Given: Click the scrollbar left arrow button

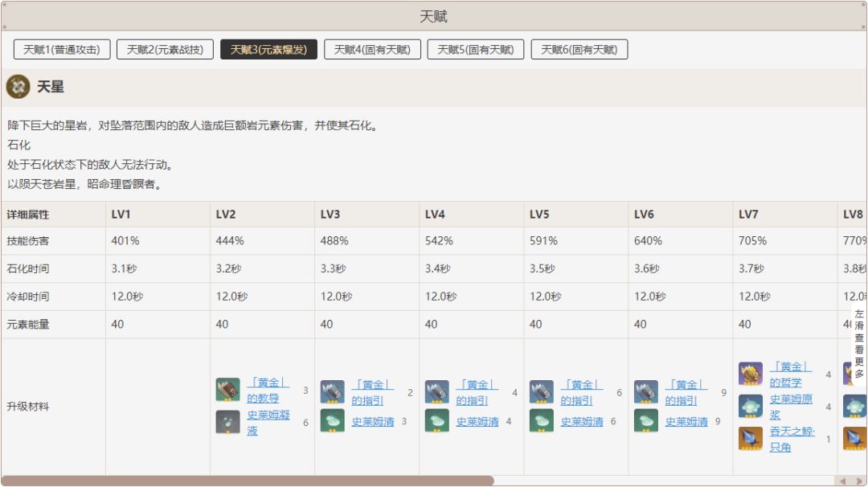Looking at the screenshot, I should click(842, 481).
